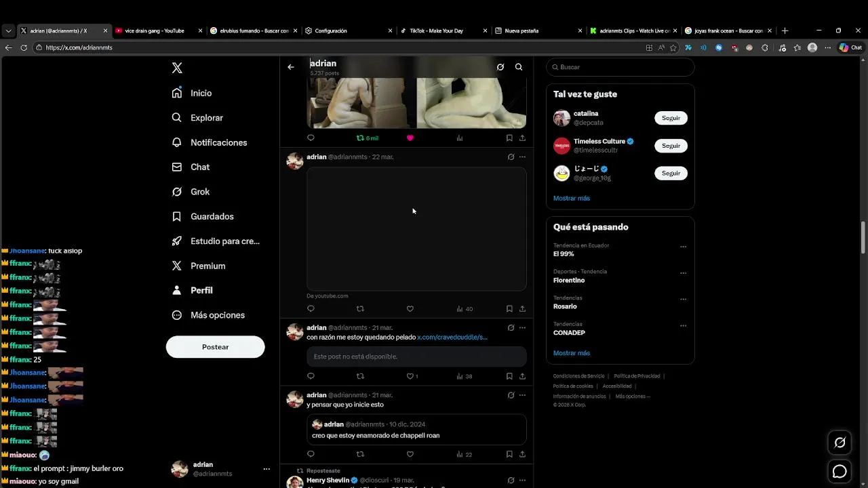The width and height of the screenshot is (868, 488).
Task: Click the X logo in the sidebar
Action: pyautogui.click(x=177, y=68)
